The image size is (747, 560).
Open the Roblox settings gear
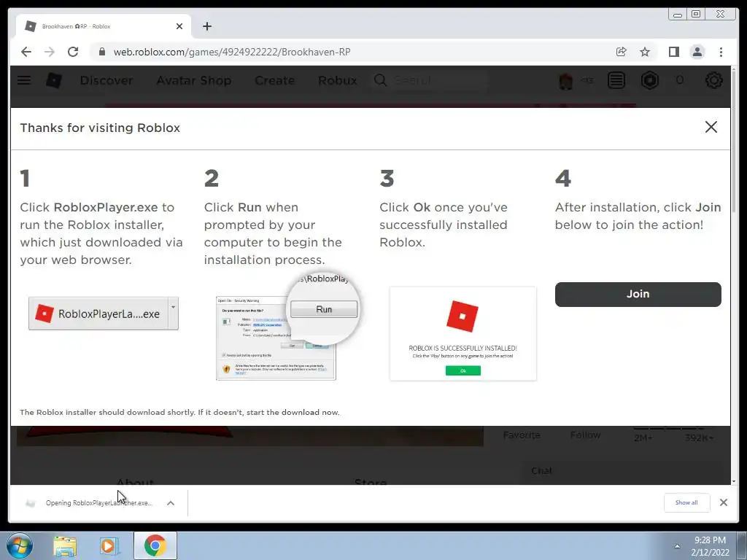713,80
